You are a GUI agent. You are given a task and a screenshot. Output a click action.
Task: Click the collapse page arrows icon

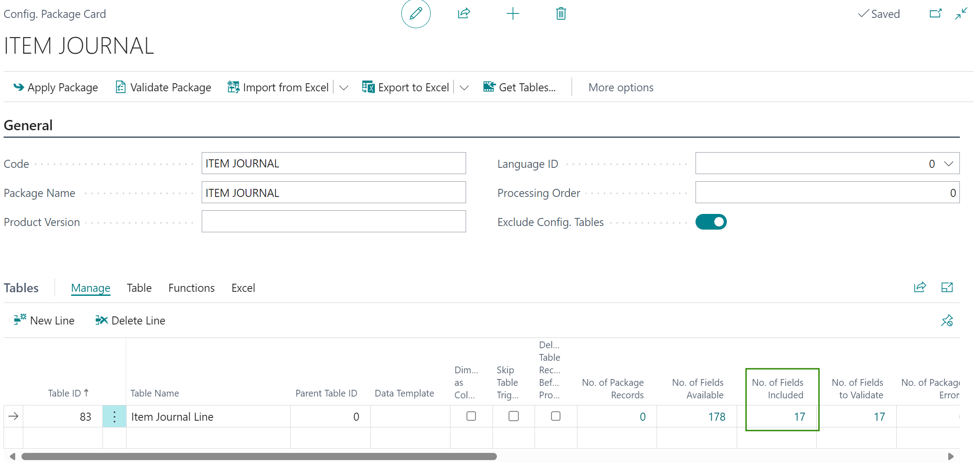[961, 14]
